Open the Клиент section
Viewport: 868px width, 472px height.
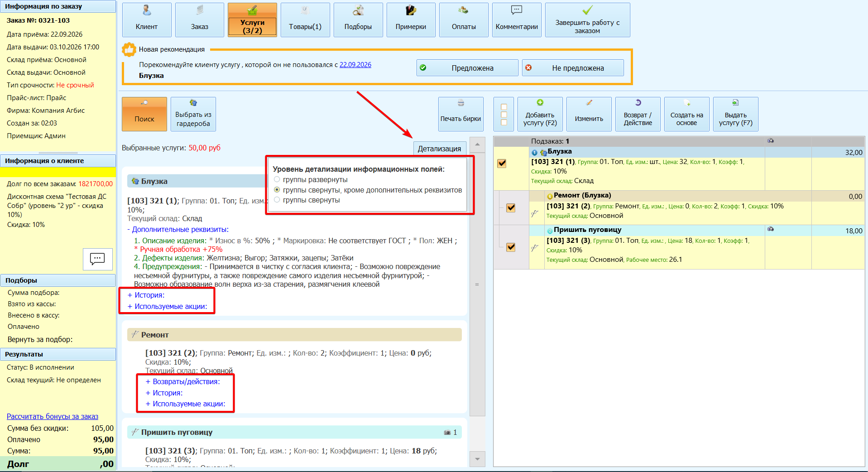click(147, 20)
